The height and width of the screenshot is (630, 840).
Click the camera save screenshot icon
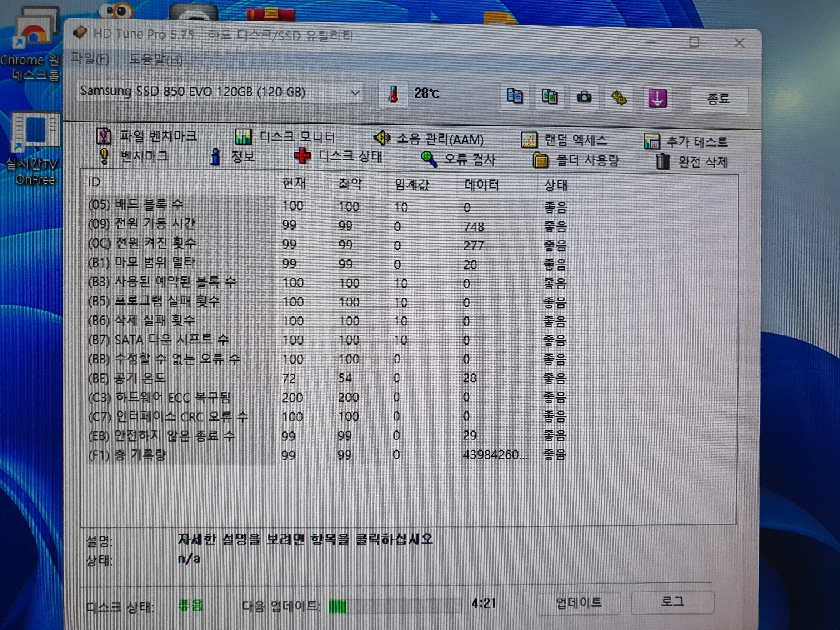[584, 97]
